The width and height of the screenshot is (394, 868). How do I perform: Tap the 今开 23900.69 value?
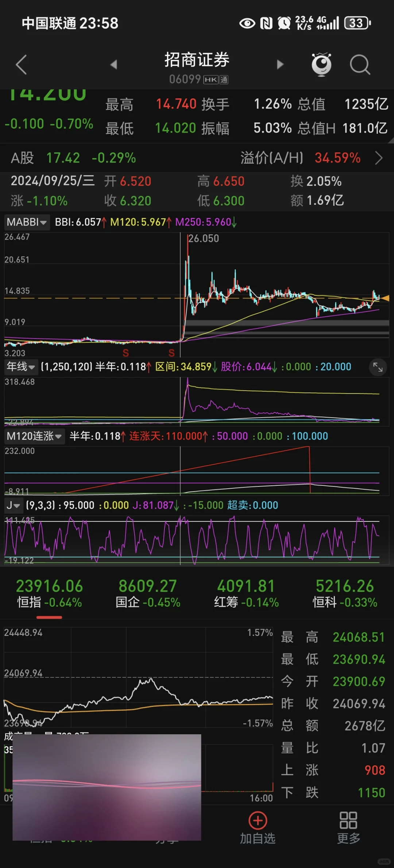click(359, 681)
